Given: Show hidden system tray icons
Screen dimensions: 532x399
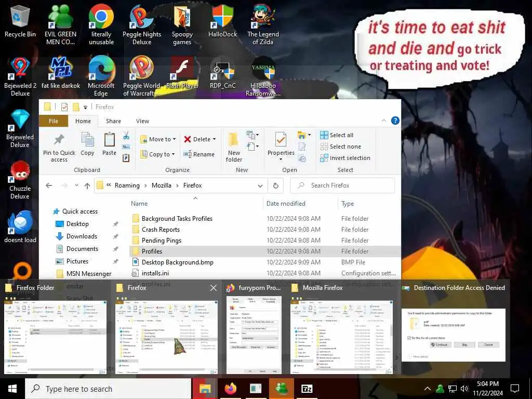Looking at the screenshot, I should pos(428,389).
